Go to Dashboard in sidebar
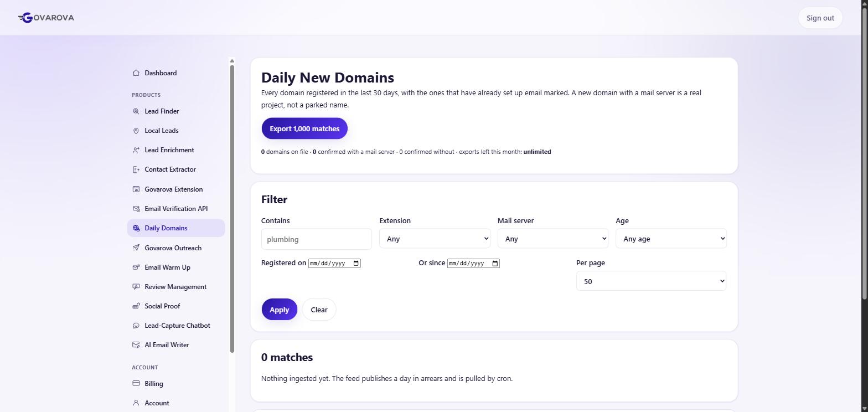 (176, 73)
